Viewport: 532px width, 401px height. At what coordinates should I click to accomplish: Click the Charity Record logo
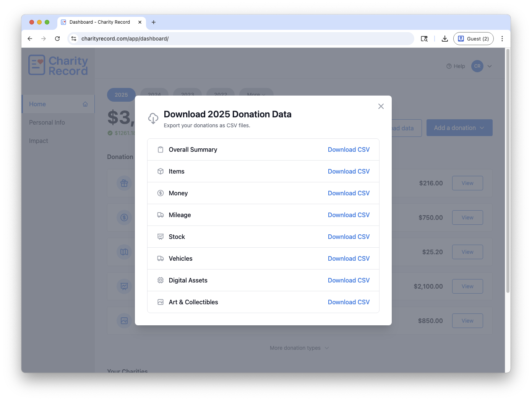pyautogui.click(x=58, y=65)
